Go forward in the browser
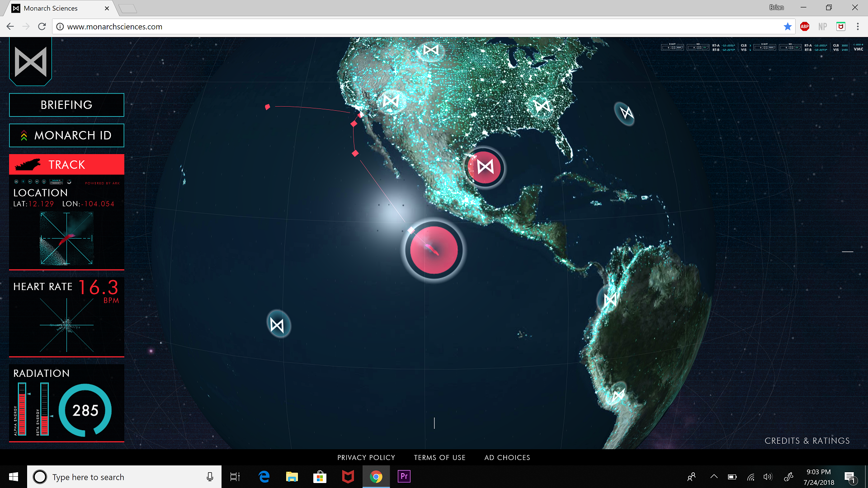Image resolution: width=868 pixels, height=488 pixels. point(26,26)
